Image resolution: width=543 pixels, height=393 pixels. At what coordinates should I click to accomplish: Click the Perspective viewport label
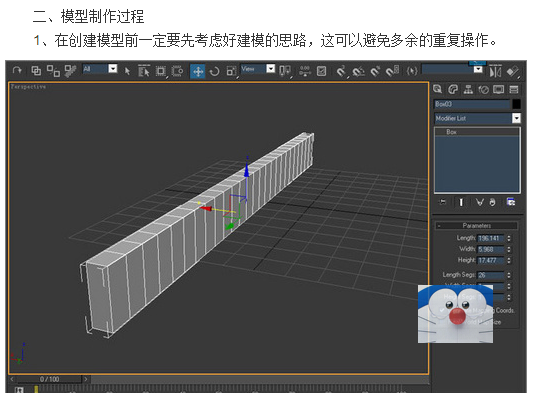(28, 87)
